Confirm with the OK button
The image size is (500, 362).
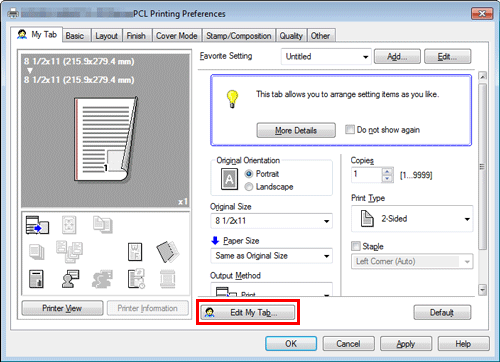[x=291, y=344]
